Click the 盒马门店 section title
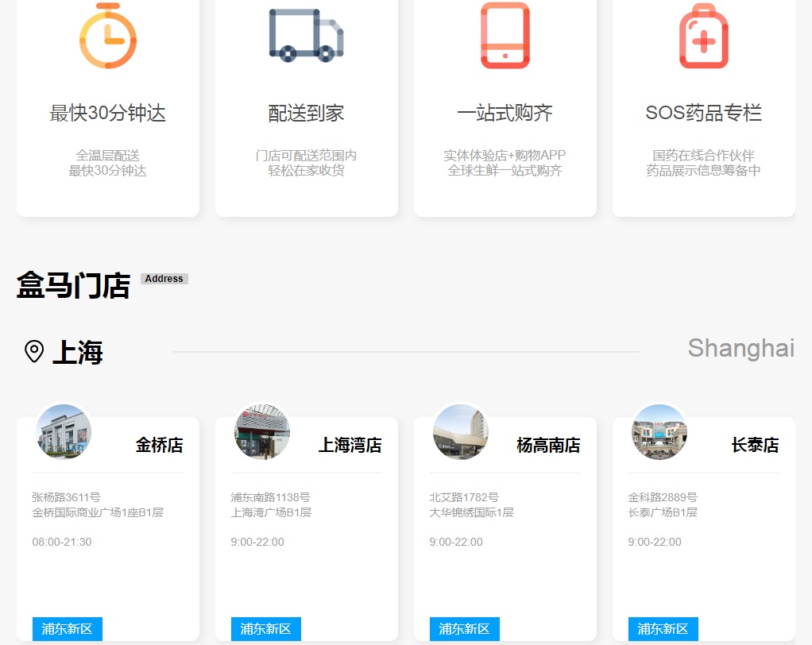The image size is (812, 645). 73,285
